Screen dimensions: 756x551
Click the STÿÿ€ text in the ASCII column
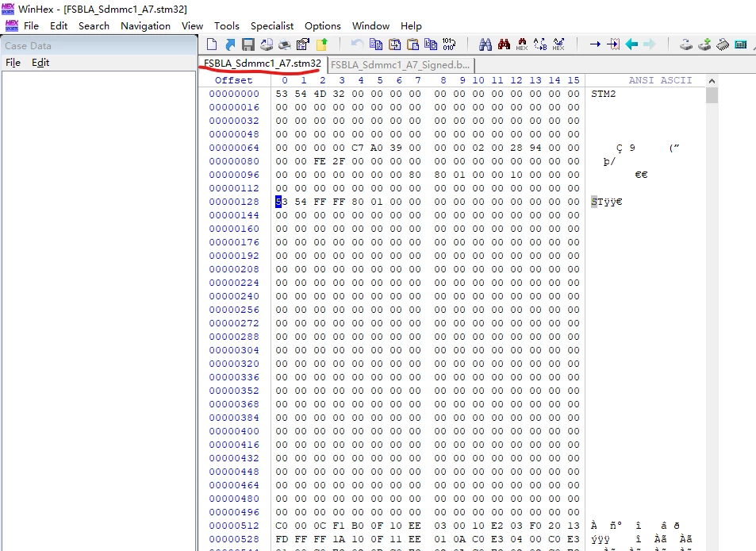[x=607, y=202]
